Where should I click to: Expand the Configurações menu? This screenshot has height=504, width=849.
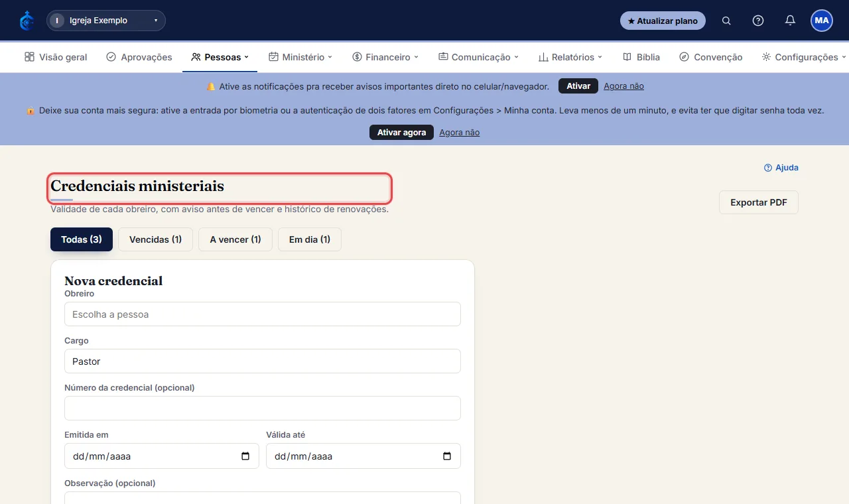(x=804, y=57)
